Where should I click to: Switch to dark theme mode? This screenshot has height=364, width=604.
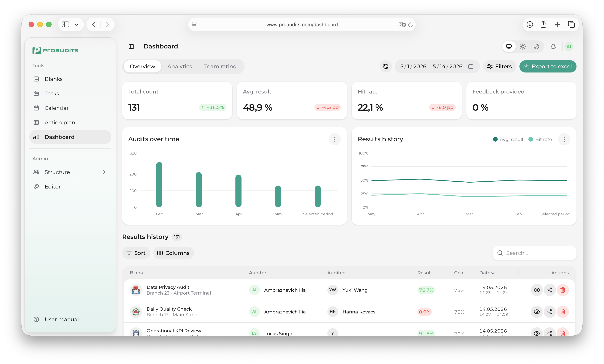click(x=536, y=47)
